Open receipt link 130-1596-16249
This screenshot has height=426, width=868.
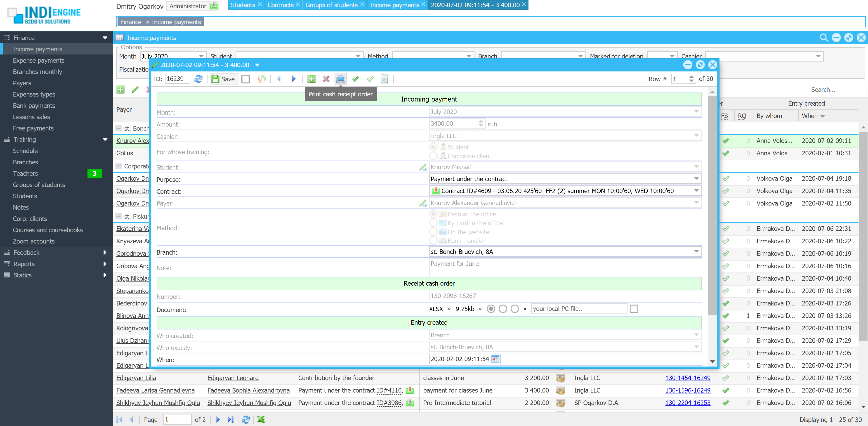687,390
